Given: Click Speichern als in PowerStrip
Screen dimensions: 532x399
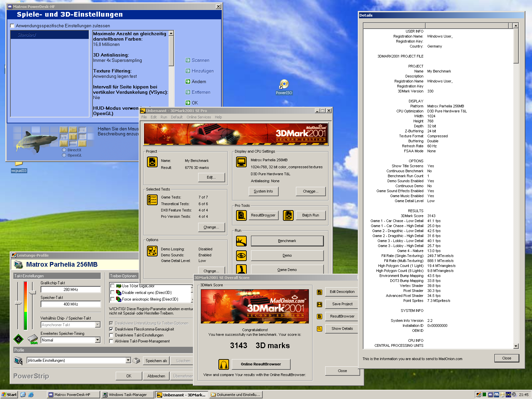Looking at the screenshot, I should click(x=156, y=361).
